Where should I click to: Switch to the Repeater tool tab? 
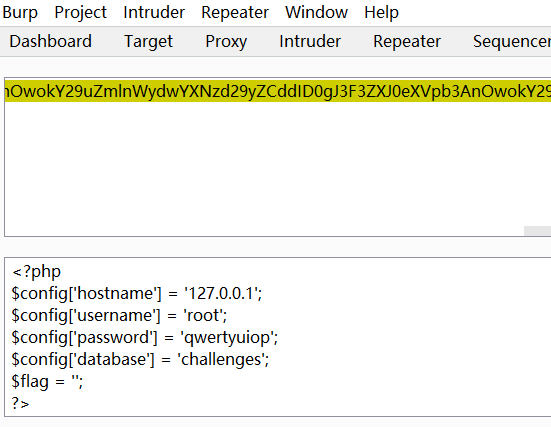(407, 41)
